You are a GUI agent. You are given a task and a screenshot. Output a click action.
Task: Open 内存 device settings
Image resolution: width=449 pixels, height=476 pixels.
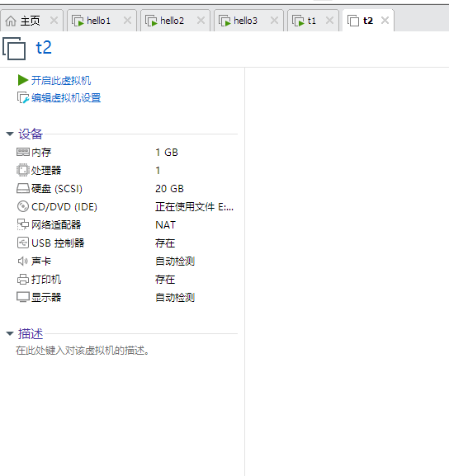(x=41, y=152)
